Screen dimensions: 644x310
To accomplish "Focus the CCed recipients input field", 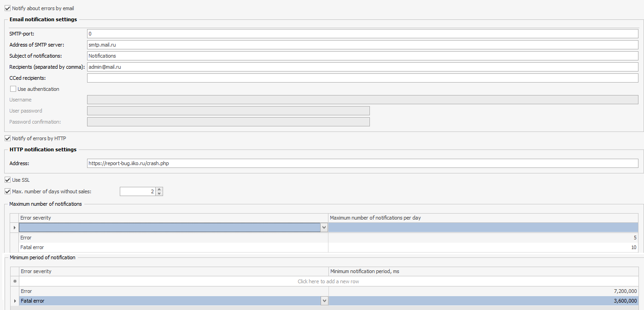I will [x=362, y=78].
